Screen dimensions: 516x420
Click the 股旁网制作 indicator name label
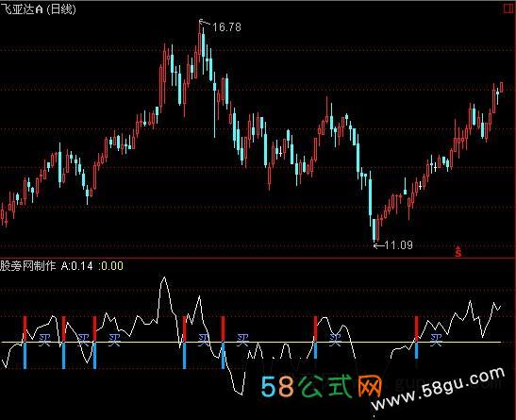[x=28, y=265]
